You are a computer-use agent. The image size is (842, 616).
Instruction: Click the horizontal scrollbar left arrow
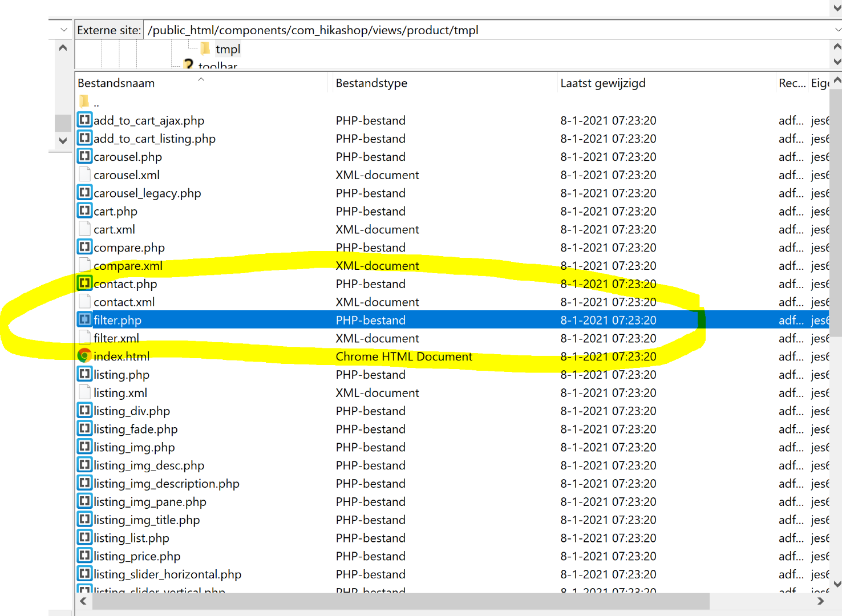tap(83, 601)
